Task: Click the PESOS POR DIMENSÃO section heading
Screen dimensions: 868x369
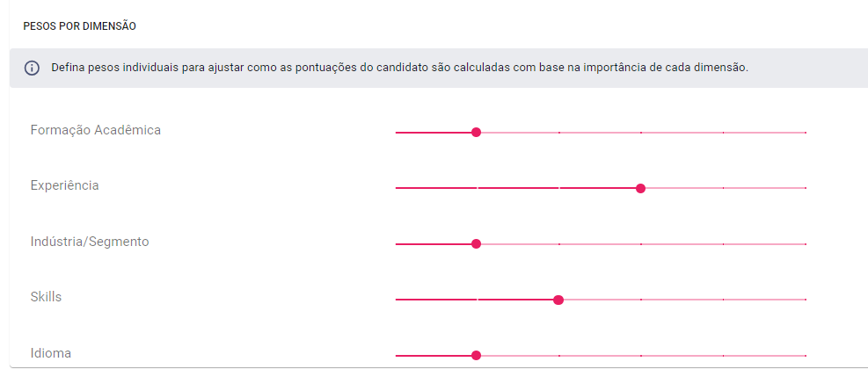Action: [x=80, y=26]
